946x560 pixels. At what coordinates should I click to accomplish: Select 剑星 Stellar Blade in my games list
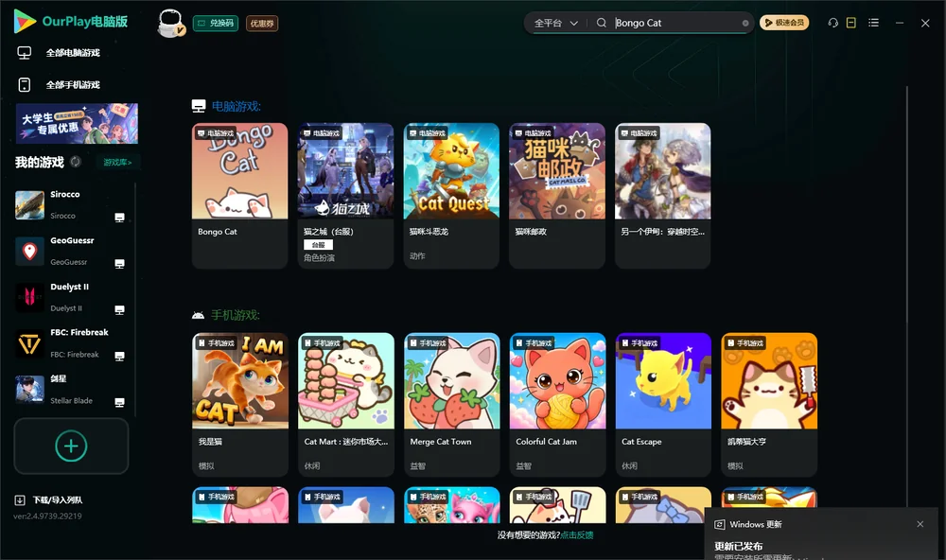click(71, 389)
